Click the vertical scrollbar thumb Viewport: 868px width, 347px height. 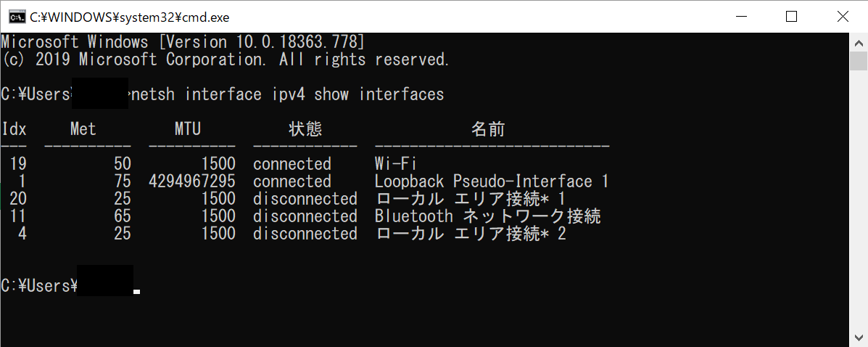click(859, 62)
